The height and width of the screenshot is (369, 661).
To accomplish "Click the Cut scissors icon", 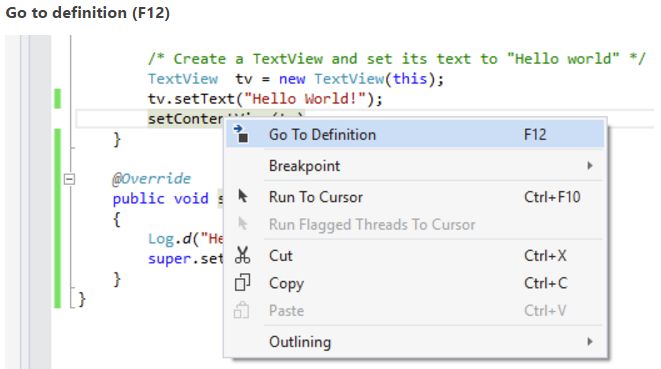I will tap(242, 255).
